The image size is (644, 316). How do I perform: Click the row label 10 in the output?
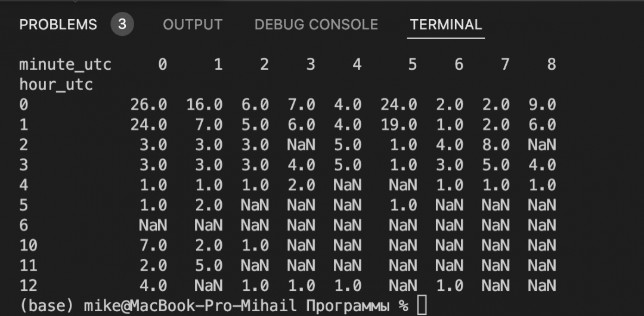pyautogui.click(x=28, y=245)
